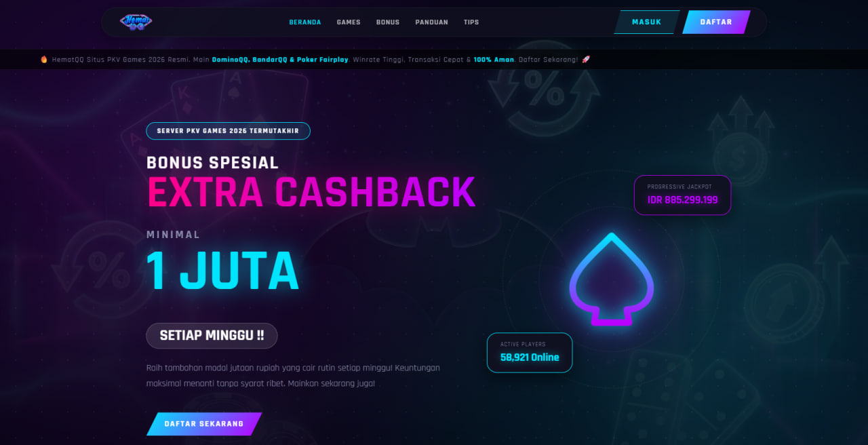Open the Beranda nav item

point(305,22)
